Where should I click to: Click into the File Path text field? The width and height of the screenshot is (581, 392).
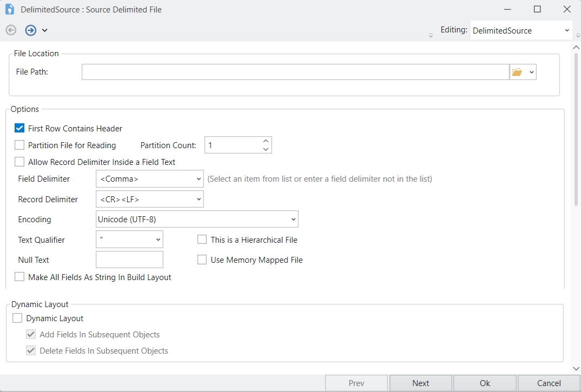295,72
